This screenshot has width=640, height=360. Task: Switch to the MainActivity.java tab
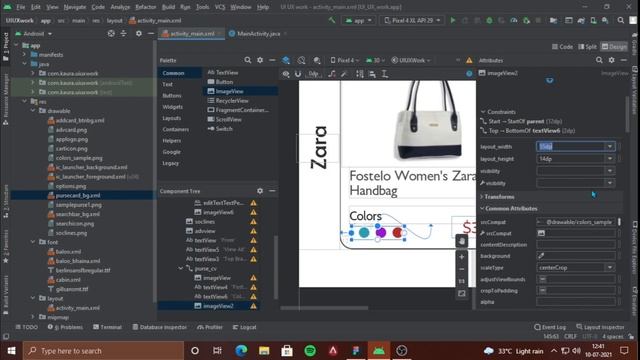click(258, 34)
